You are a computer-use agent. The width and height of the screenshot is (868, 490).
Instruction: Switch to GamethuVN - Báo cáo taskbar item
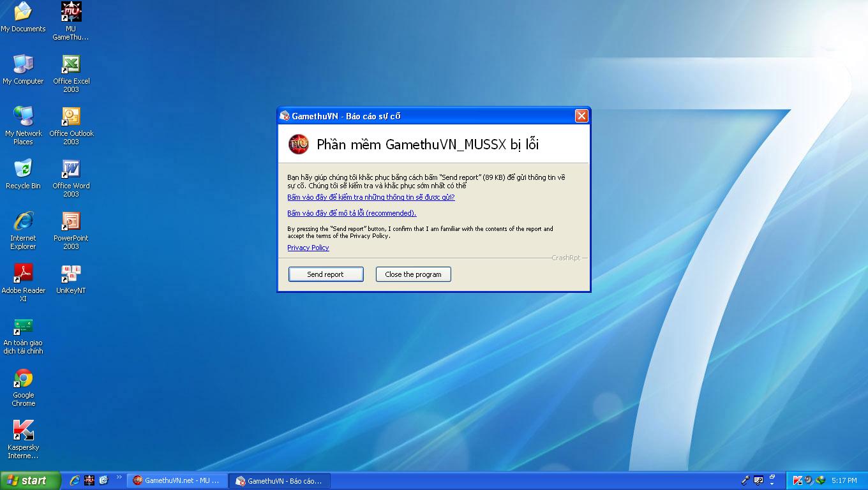tap(280, 480)
